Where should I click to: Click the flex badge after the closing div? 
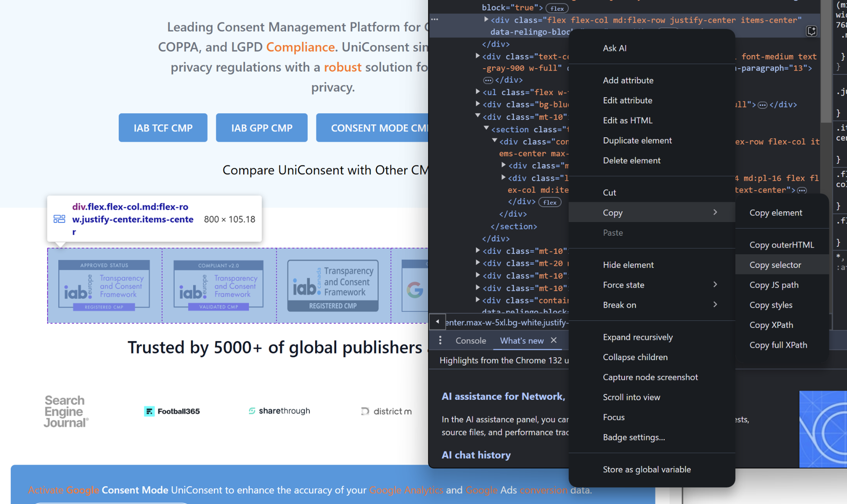pyautogui.click(x=550, y=202)
